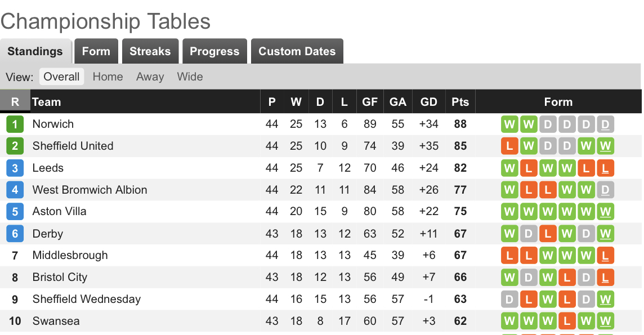This screenshot has width=644, height=335.
Task: Click Swansea's orange loss form icon
Action: coord(567,321)
